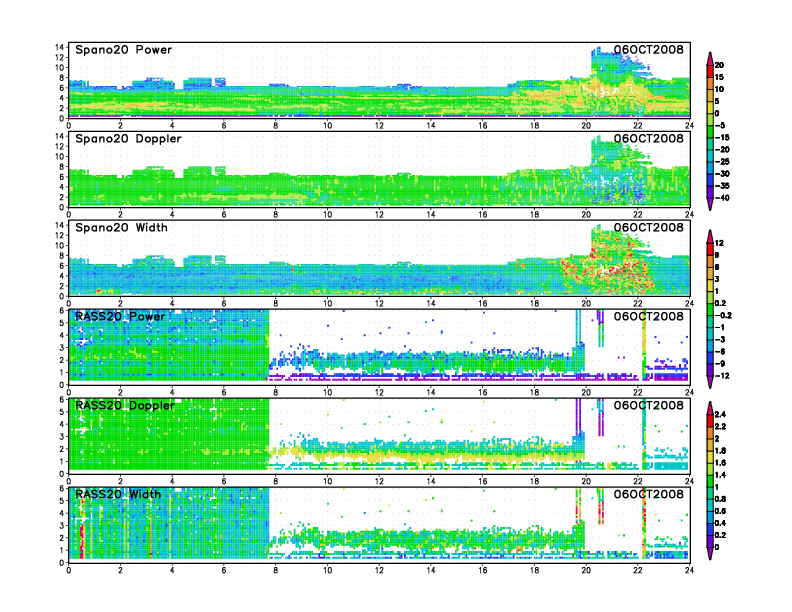
Task: Click the purple bottom arrow of the top colorbar
Action: click(710, 205)
